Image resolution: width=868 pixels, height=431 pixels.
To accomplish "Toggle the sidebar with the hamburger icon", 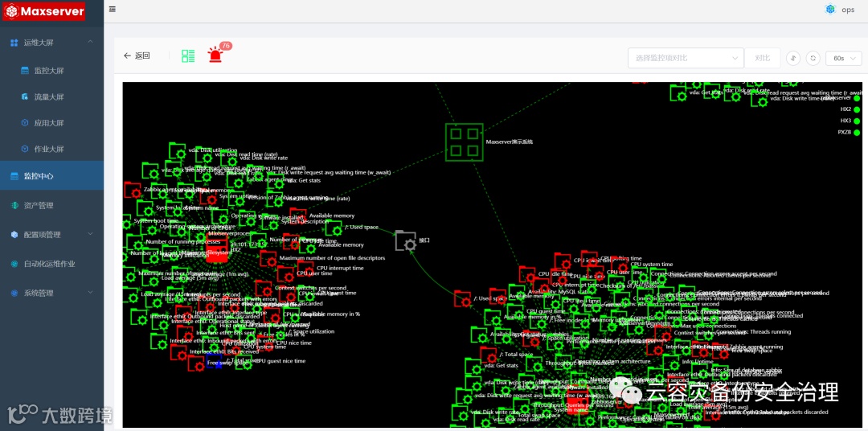I will point(113,10).
